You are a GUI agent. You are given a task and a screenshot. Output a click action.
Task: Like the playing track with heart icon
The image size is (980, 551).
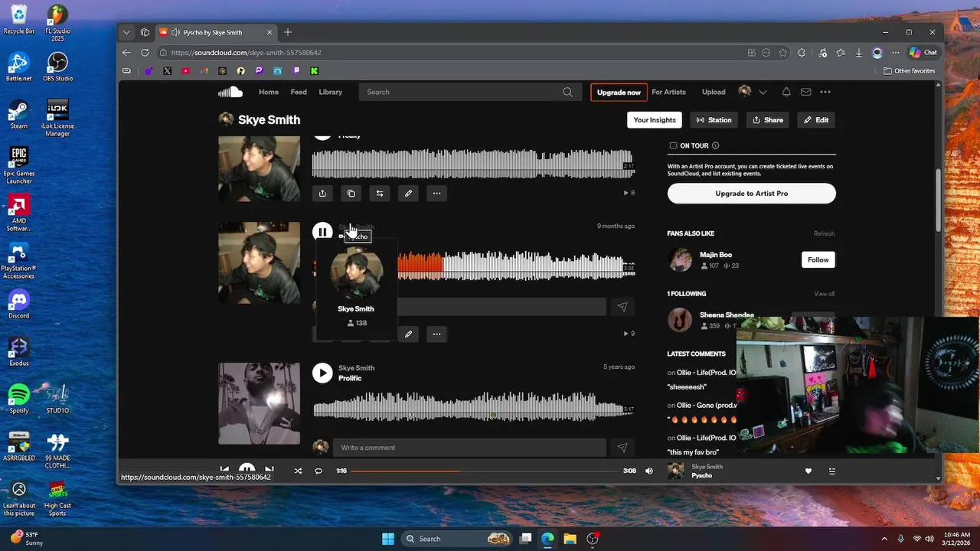808,471
